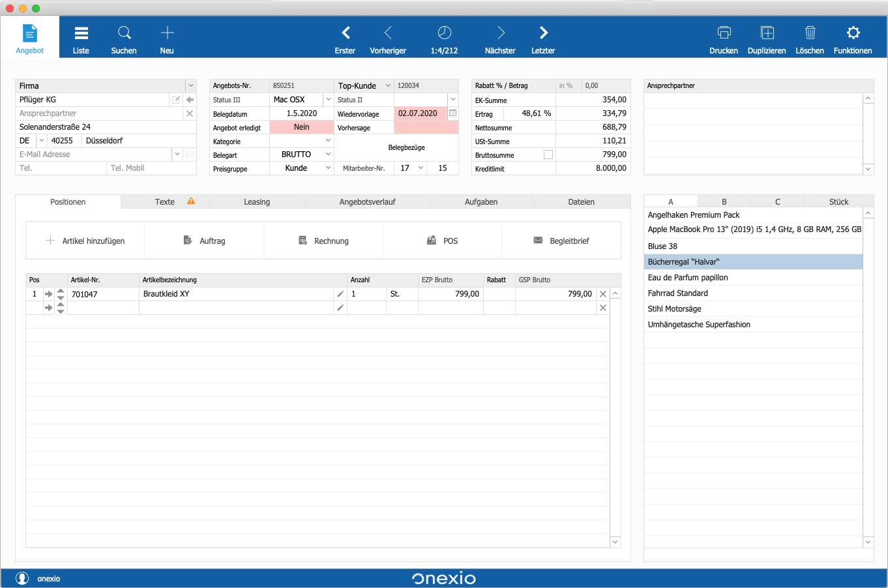
Task: Create a new record with Neu
Action: 167,38
